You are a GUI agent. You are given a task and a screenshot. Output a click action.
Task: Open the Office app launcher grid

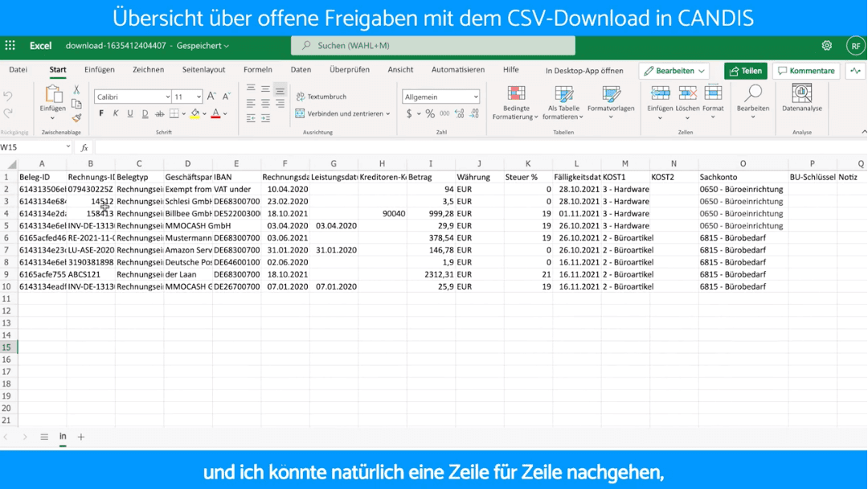10,45
